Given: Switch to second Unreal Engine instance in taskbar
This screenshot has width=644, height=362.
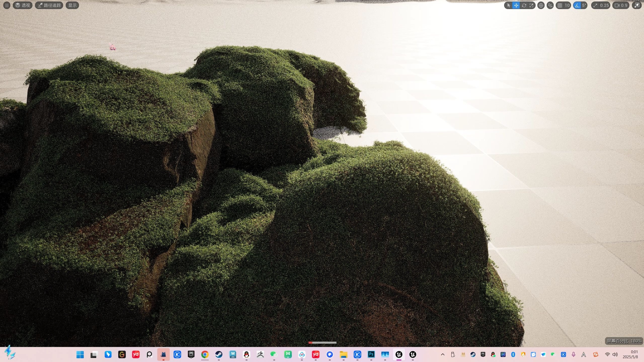Looking at the screenshot, I should point(413,354).
